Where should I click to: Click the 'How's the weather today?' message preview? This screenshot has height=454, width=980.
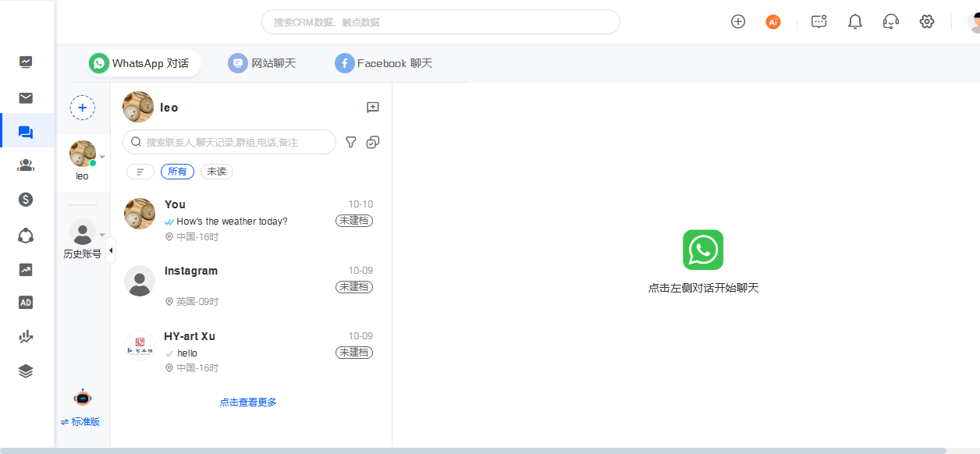[232, 222]
